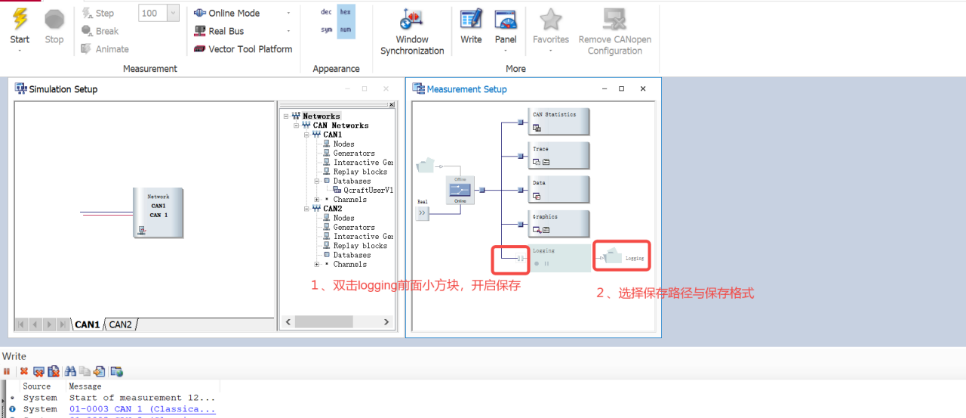
Task: Click the Trace block in Measurement Setup
Action: click(x=558, y=155)
